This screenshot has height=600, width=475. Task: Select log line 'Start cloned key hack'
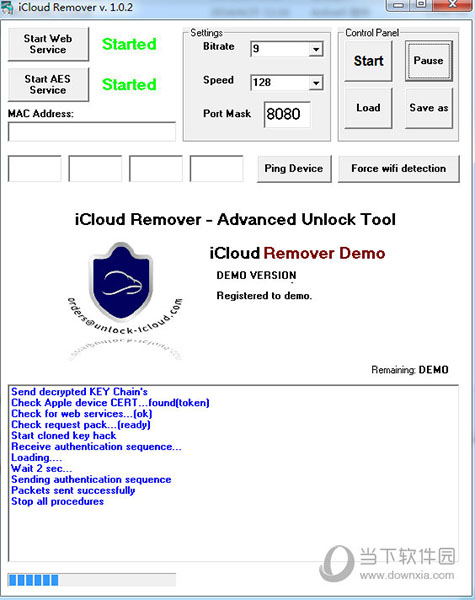click(64, 436)
